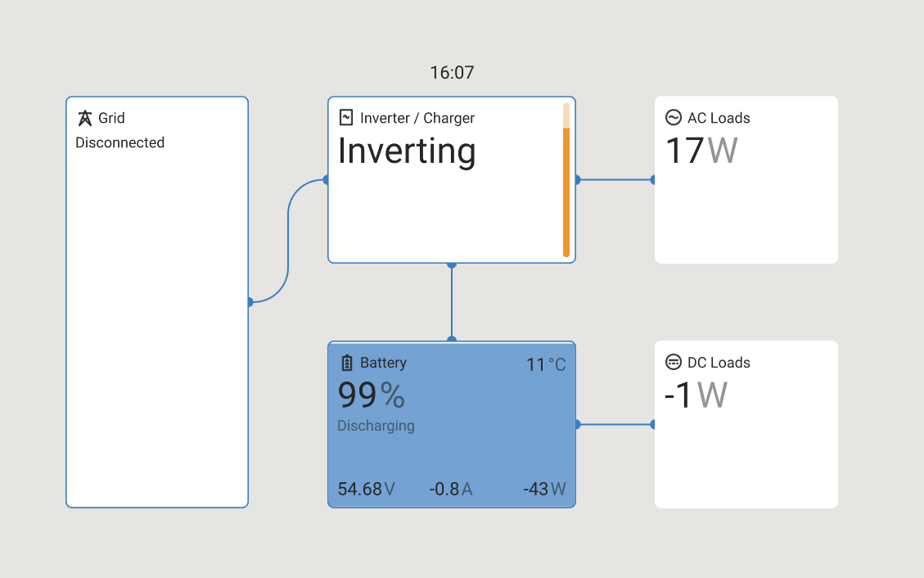The image size is (924, 578).
Task: Open the DC Loads tile
Action: [x=746, y=458]
